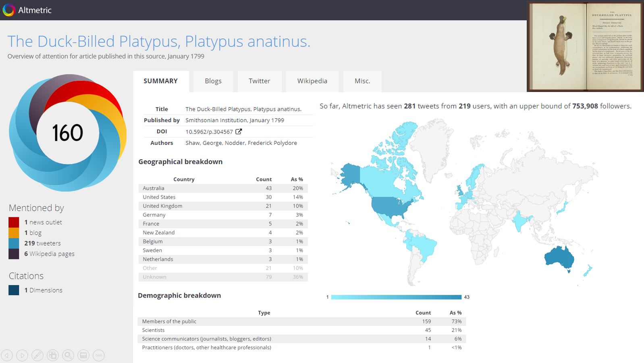Screen dimensions: 644x363
Task: Select the greyed 'Other' country row
Action: pos(223,268)
